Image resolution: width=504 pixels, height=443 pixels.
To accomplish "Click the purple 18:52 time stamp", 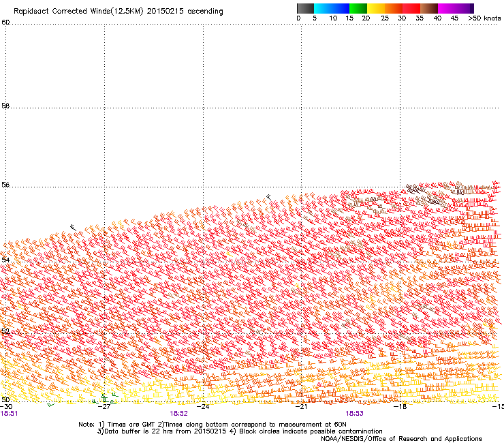I will (178, 414).
